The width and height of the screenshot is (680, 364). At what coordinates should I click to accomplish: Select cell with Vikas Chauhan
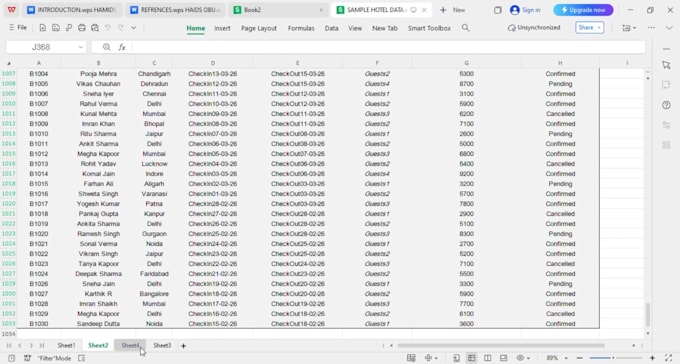coord(98,84)
